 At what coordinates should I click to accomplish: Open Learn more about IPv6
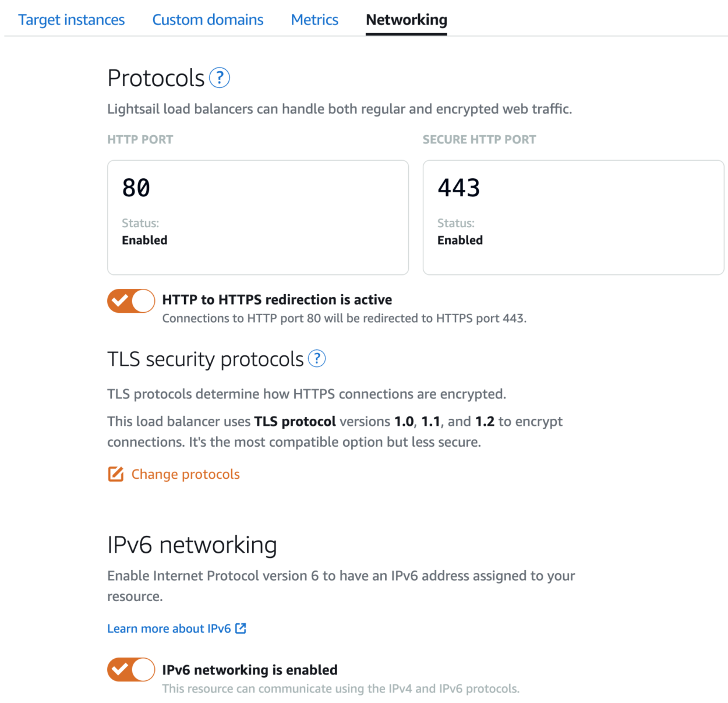pos(169,628)
